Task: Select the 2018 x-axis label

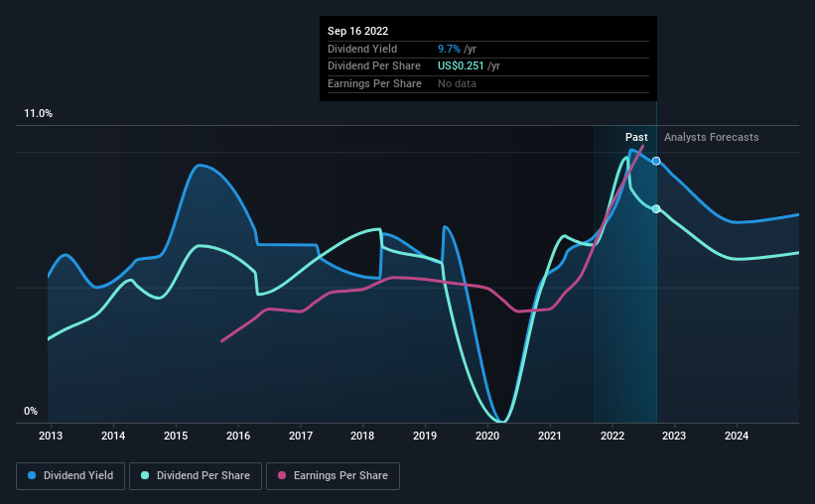Action: [362, 436]
